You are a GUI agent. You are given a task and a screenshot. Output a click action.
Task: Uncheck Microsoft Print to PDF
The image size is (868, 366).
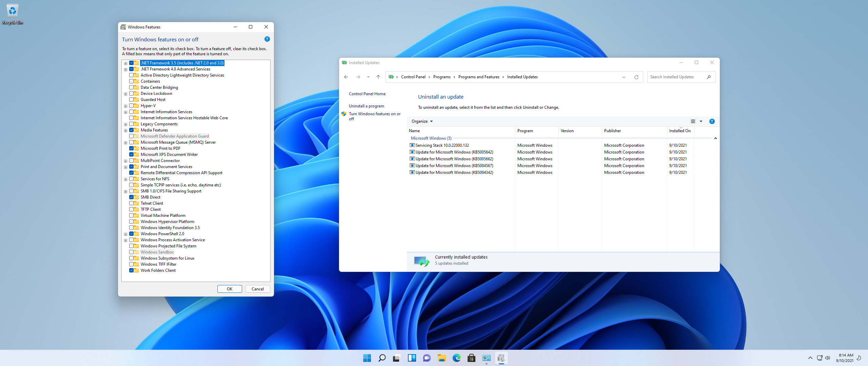(x=131, y=148)
